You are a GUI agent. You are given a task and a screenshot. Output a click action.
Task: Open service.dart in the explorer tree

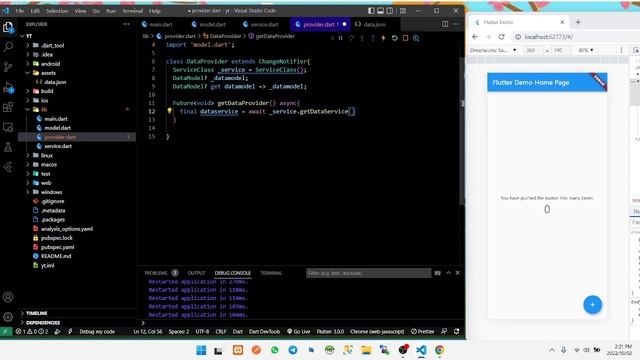58,146
